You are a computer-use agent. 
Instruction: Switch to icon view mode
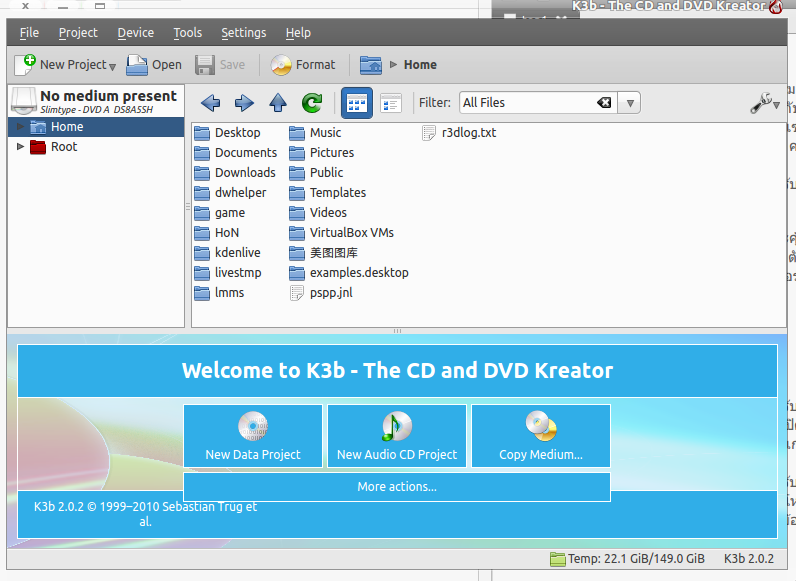[356, 103]
